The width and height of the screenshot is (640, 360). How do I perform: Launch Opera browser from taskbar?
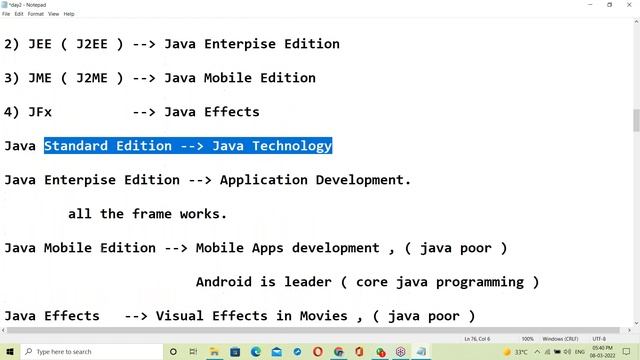pyautogui.click(x=318, y=351)
